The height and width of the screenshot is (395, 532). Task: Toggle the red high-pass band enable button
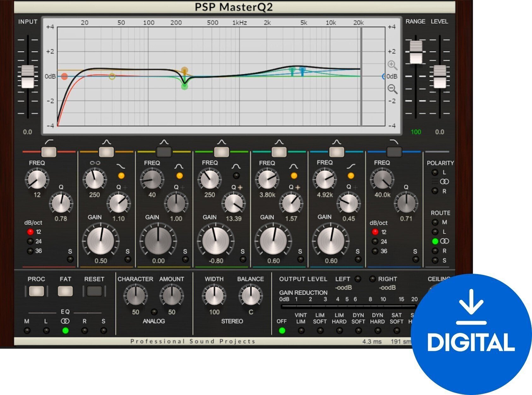click(x=49, y=152)
